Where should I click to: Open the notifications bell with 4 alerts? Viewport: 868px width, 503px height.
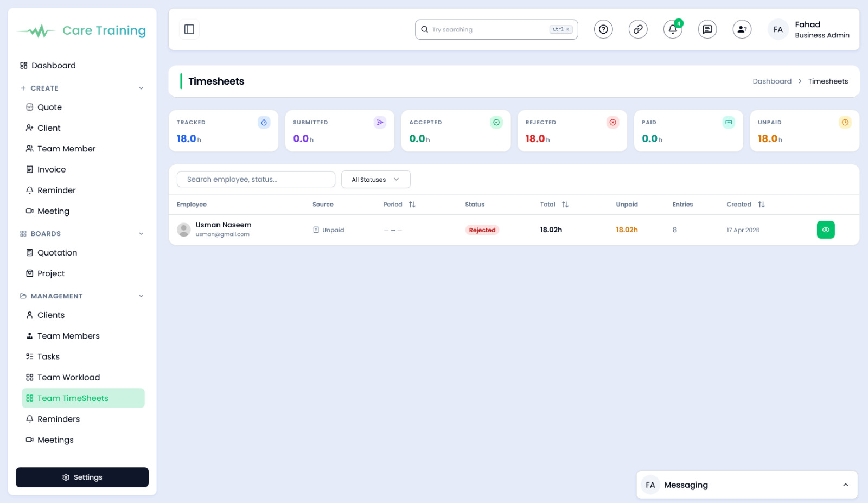tap(672, 29)
